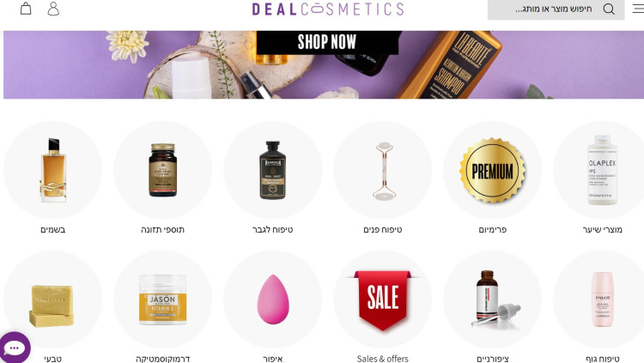The height and width of the screenshot is (363, 644).
Task: Choose the face roller facial care category
Action: 384,171
